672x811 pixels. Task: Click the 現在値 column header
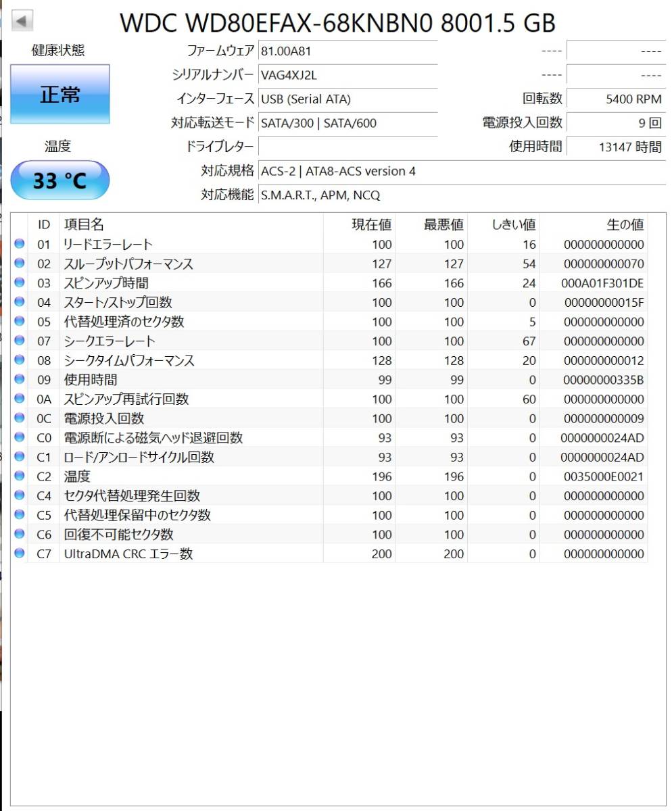(x=359, y=224)
